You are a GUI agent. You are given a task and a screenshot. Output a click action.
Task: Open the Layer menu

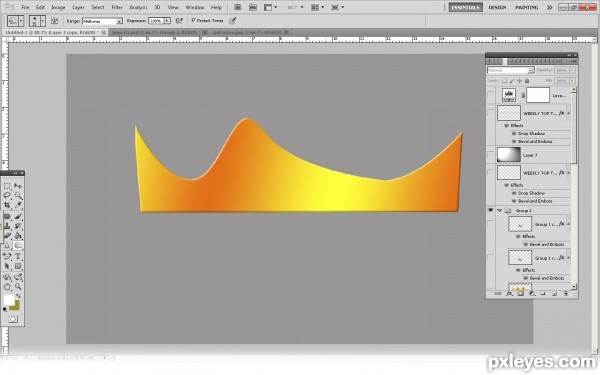pos(78,7)
